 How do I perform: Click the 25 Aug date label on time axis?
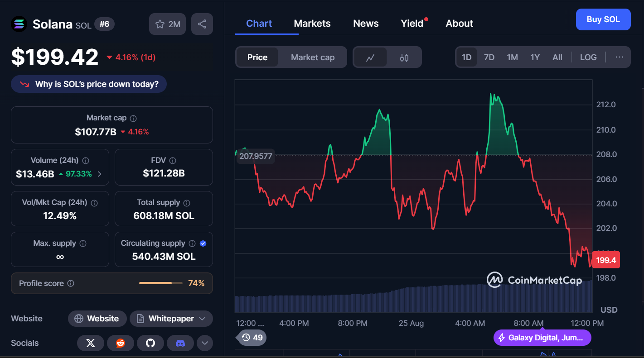click(411, 323)
